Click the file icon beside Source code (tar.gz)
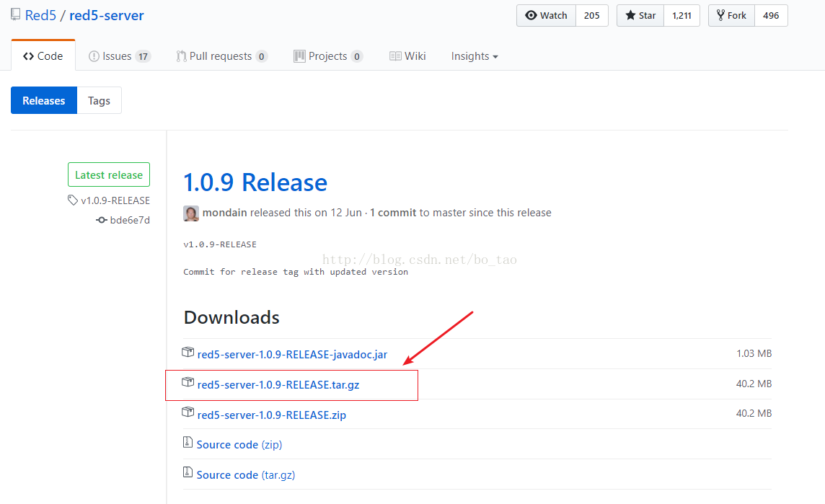The width and height of the screenshot is (825, 504). (187, 472)
